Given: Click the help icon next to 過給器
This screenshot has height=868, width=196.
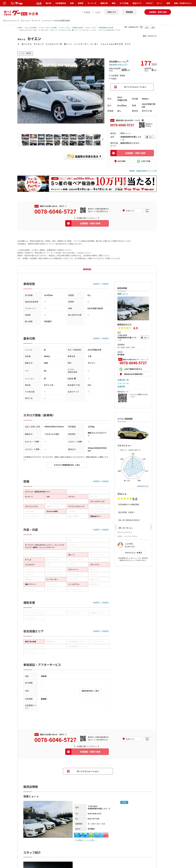Looking at the screenshot, I should point(75,378).
